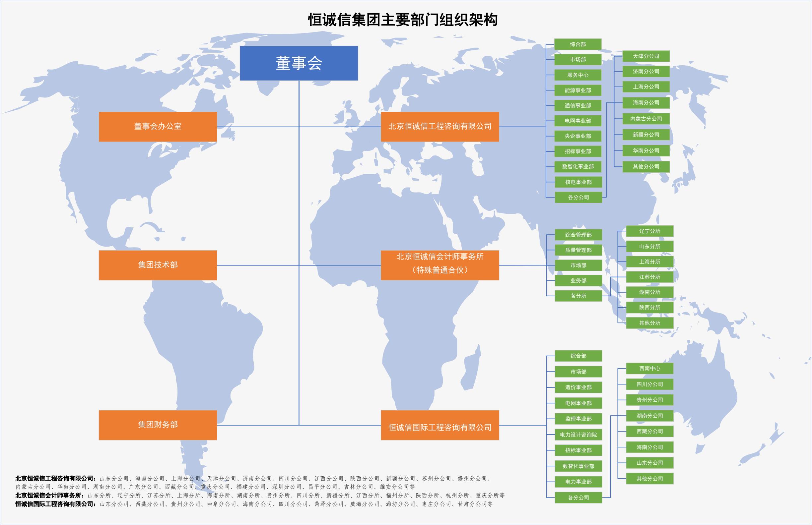
Task: Select the 综合部 green node
Action: [578, 44]
